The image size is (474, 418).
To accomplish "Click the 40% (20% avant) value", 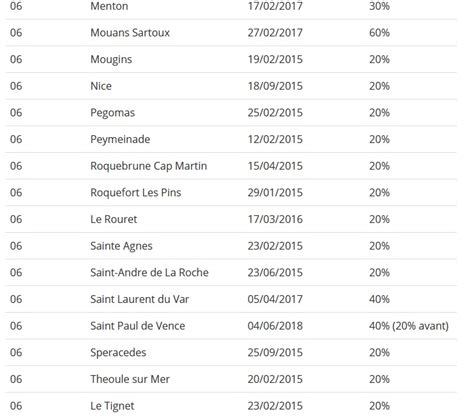I will 409,326.
